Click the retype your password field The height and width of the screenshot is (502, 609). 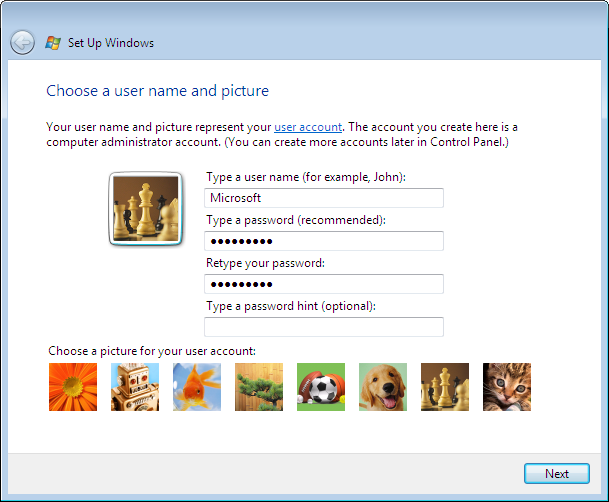[324, 284]
